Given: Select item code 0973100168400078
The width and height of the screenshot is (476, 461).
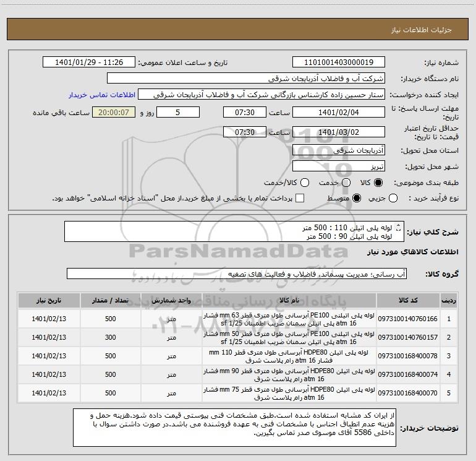Looking at the screenshot, I should (408, 356).
